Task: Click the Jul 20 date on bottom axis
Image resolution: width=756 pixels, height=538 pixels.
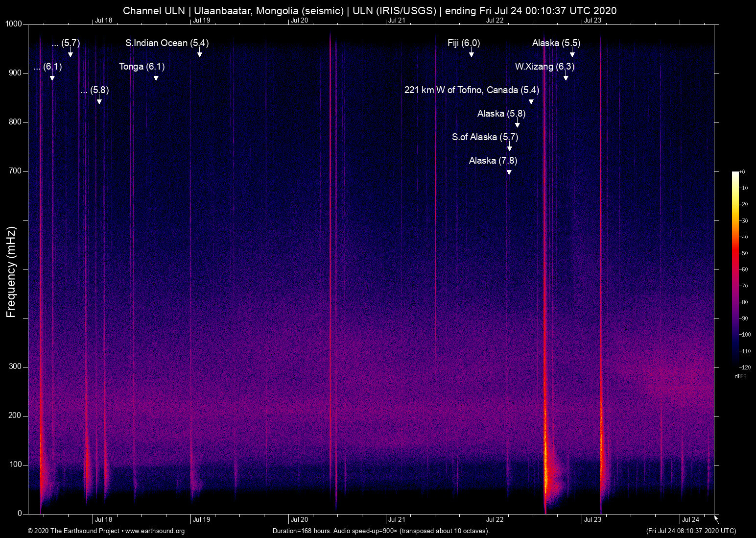Action: coord(299,520)
